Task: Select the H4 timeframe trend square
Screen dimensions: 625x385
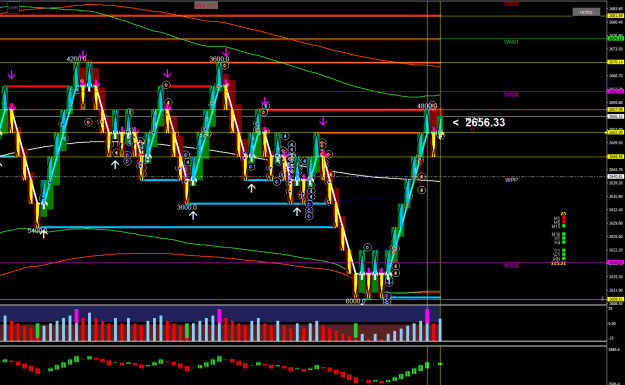Action: (564, 242)
